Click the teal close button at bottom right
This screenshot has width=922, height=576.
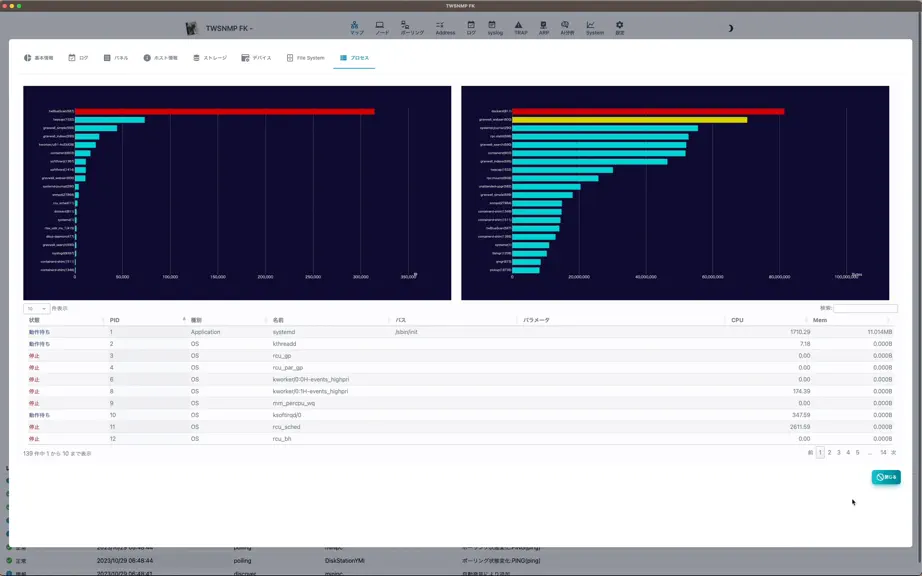coord(886,477)
